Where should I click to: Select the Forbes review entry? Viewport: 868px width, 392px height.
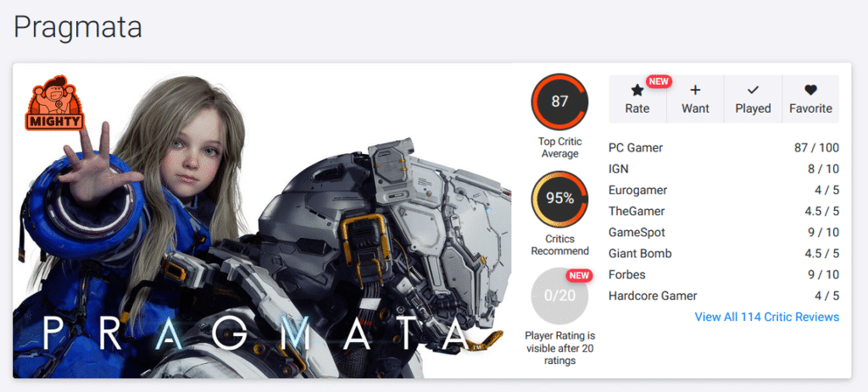point(724,274)
